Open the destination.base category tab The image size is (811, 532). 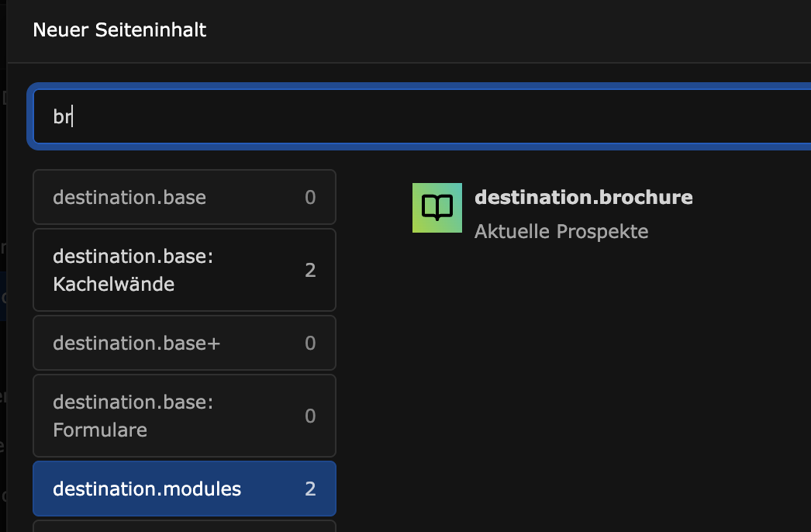(184, 197)
